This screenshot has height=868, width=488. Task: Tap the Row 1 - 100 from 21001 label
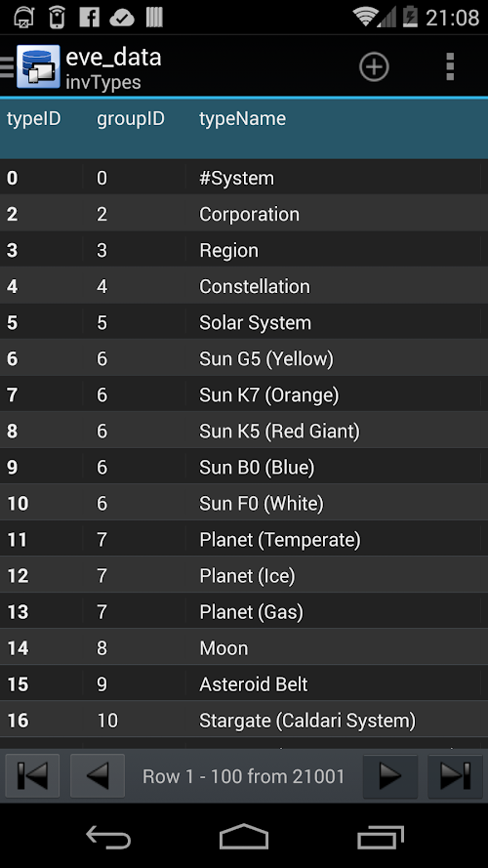pos(243,776)
